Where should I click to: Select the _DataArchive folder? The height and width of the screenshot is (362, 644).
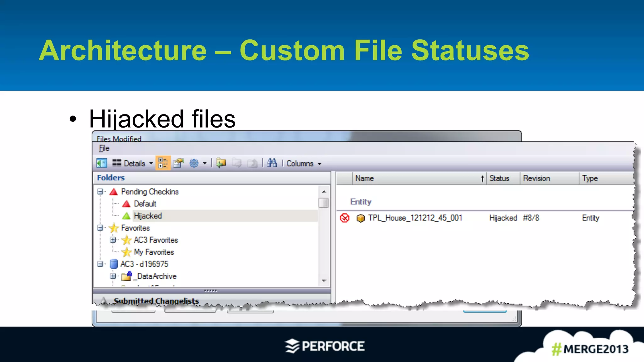point(155,276)
